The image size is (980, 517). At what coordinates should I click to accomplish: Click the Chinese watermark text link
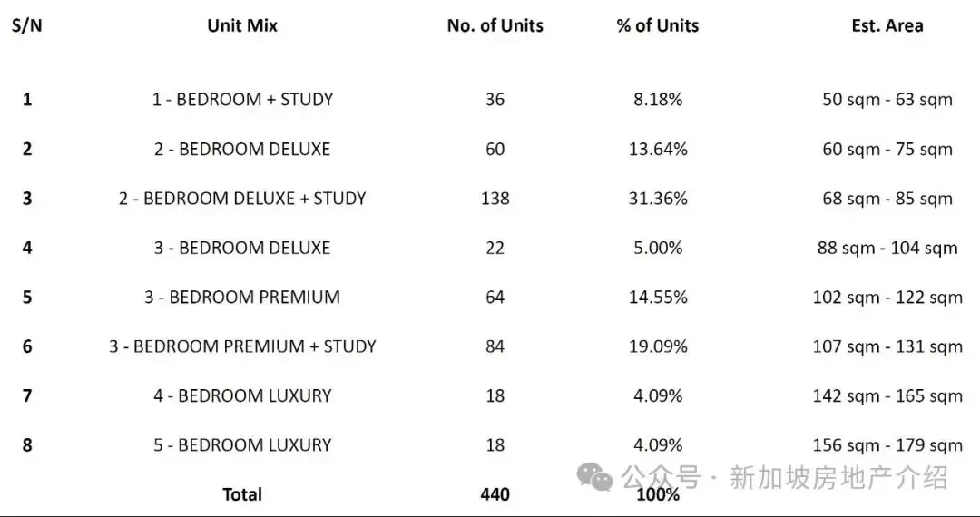click(785, 478)
